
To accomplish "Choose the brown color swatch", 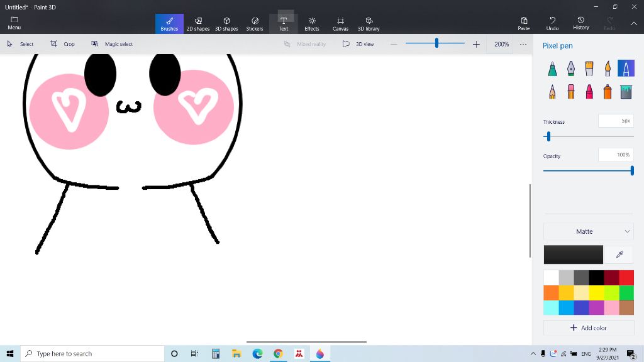I will point(626,307).
